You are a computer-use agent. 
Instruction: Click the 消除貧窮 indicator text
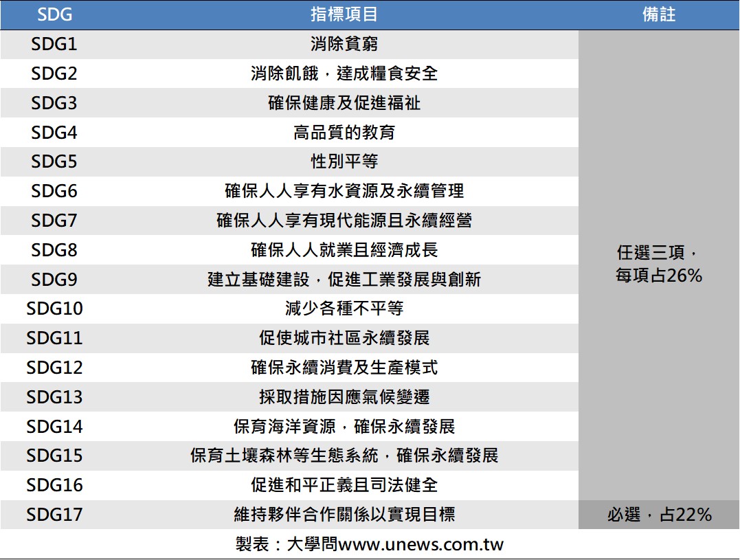click(344, 44)
